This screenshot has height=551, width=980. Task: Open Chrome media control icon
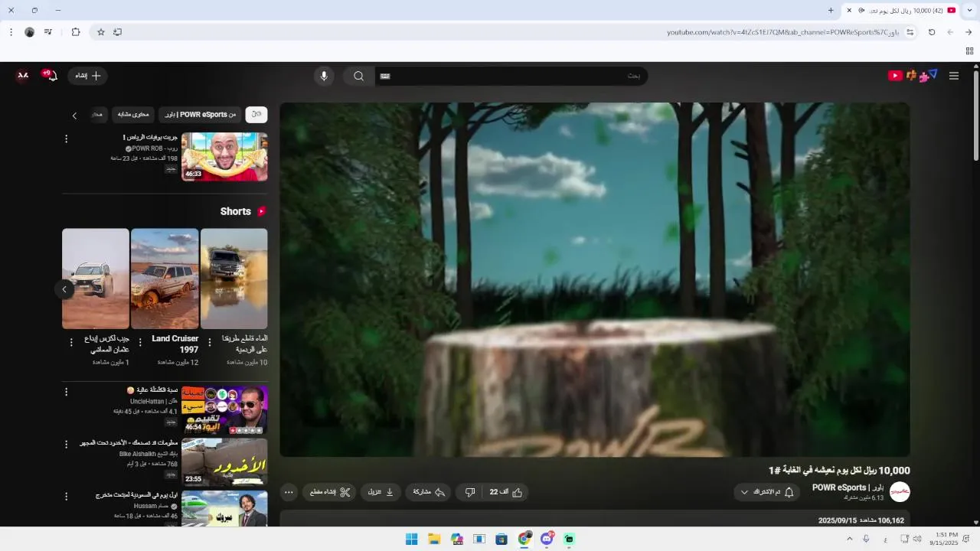pos(48,32)
